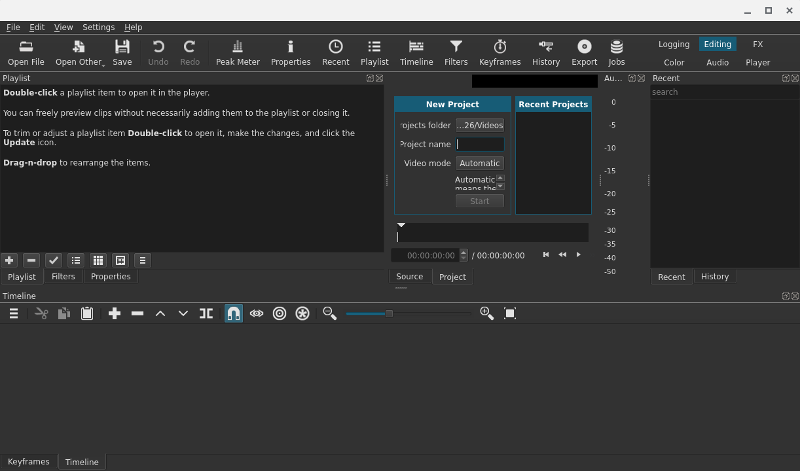Switch to the History tab
This screenshot has width=800, height=471.
[x=714, y=277]
